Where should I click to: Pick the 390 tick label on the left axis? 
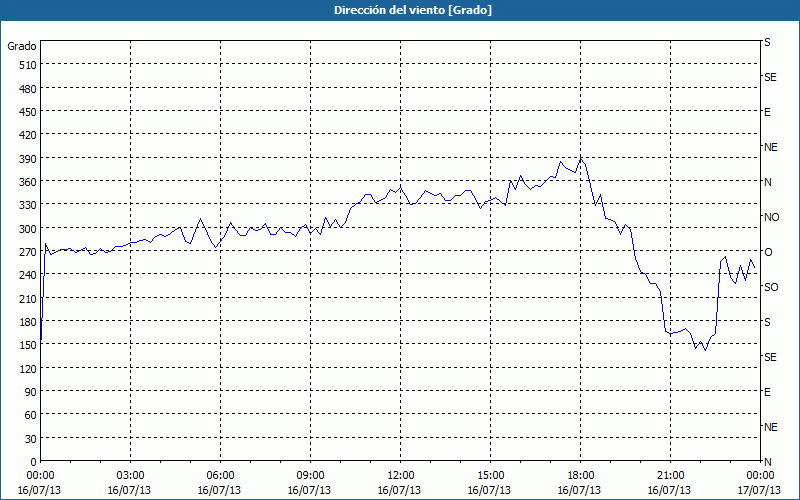pos(28,159)
